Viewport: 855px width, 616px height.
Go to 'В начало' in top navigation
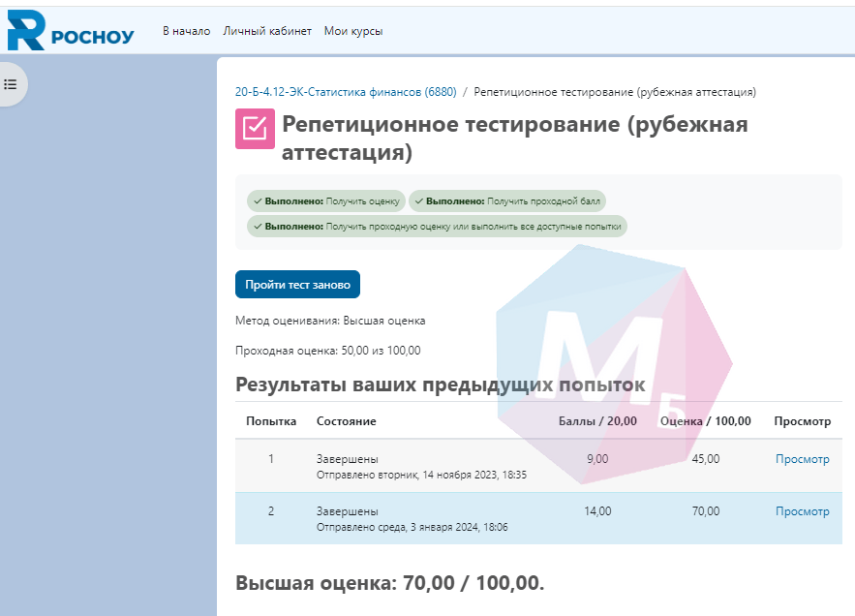(x=186, y=31)
